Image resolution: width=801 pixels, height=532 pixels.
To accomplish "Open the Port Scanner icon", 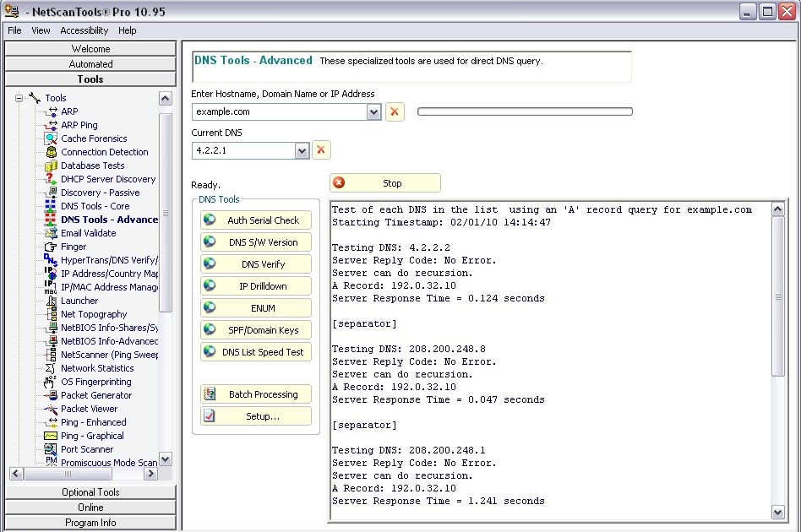I will point(51,449).
